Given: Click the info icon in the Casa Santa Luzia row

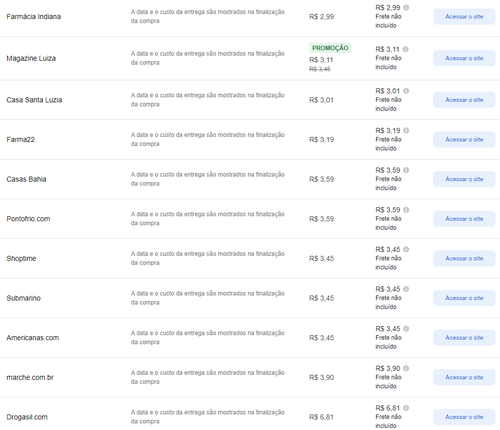Looking at the screenshot, I should pyautogui.click(x=406, y=91).
